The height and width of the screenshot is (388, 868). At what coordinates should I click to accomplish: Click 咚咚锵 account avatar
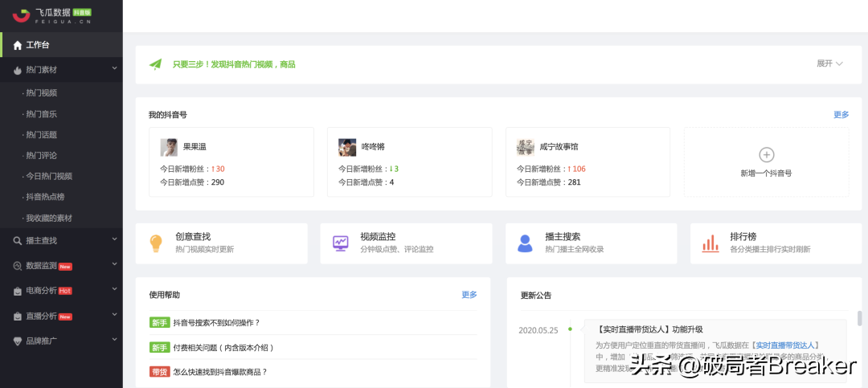point(347,147)
